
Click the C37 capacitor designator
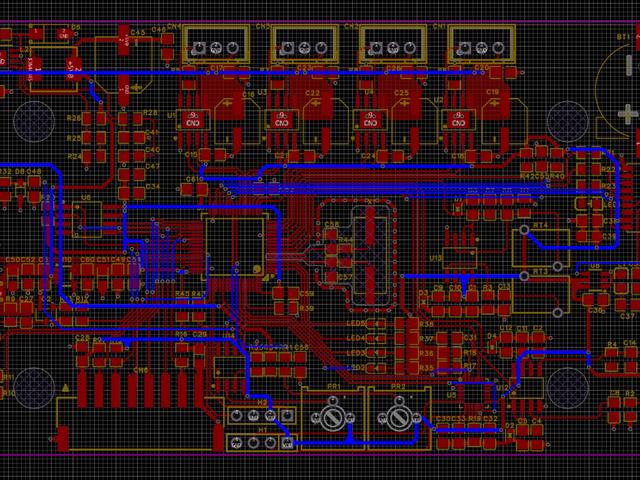(x=627, y=316)
